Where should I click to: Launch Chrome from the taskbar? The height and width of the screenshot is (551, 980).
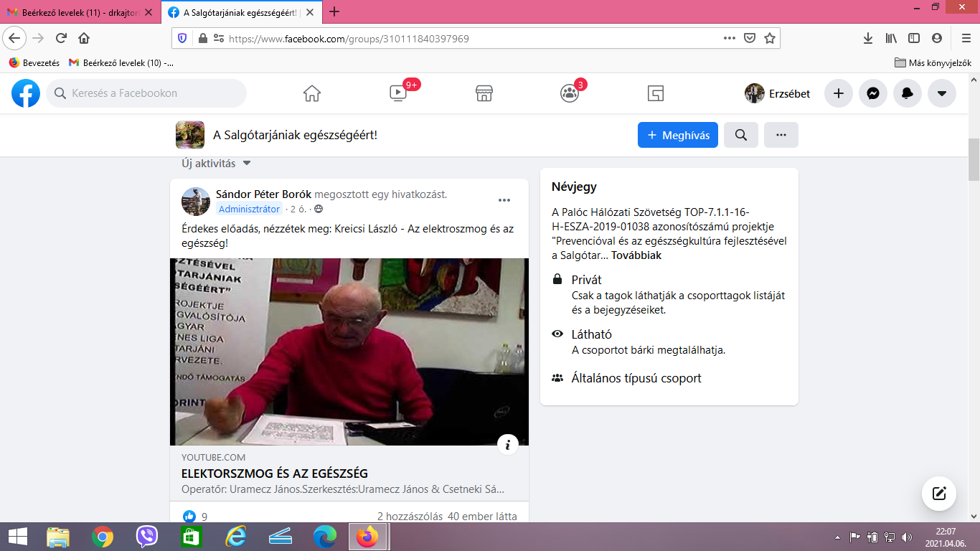(x=103, y=536)
